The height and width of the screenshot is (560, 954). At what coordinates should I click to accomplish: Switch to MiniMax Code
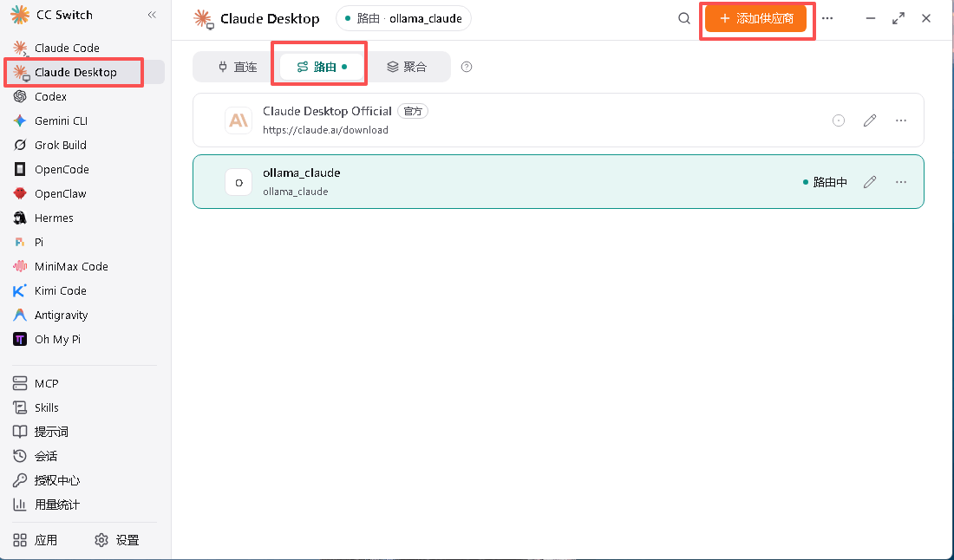pyautogui.click(x=71, y=267)
